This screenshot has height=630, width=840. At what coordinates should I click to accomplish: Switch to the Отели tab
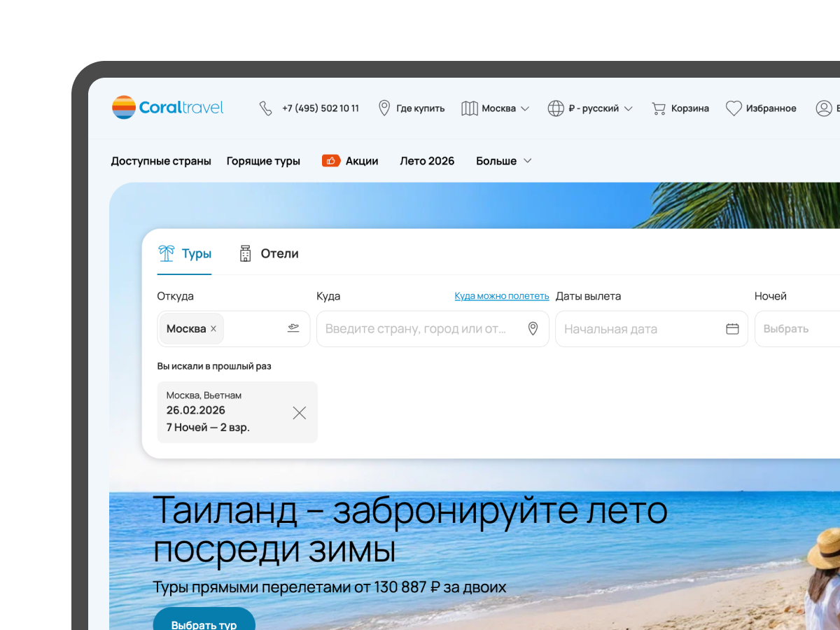tap(269, 254)
